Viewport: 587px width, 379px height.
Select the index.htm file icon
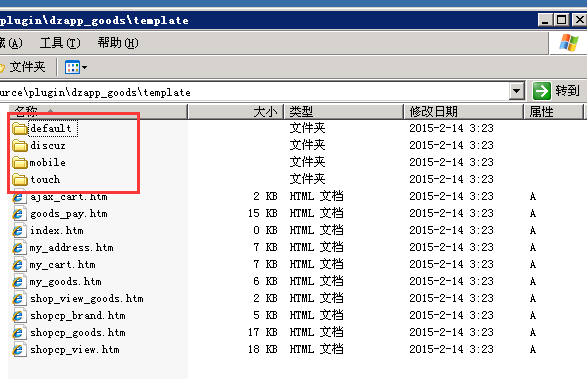19,231
